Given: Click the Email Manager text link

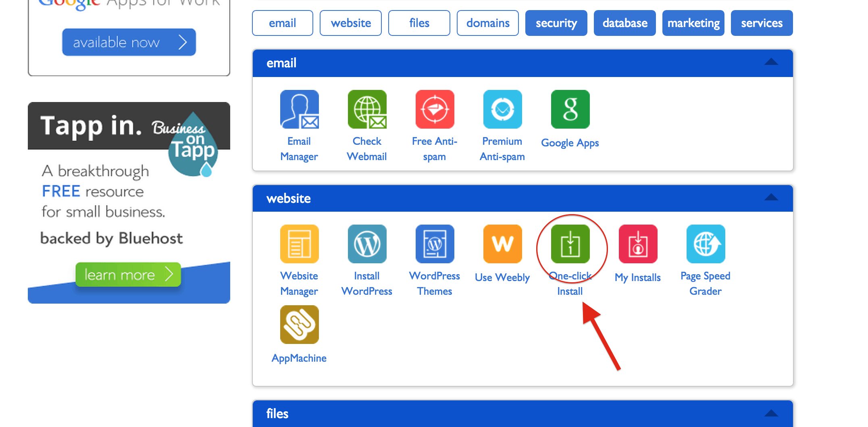Looking at the screenshot, I should click(299, 149).
